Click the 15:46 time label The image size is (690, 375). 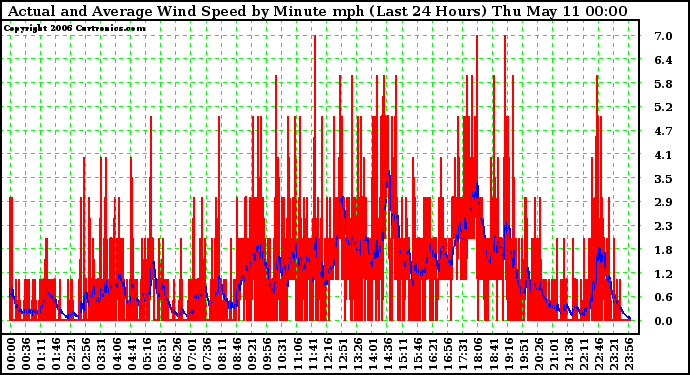(417, 353)
